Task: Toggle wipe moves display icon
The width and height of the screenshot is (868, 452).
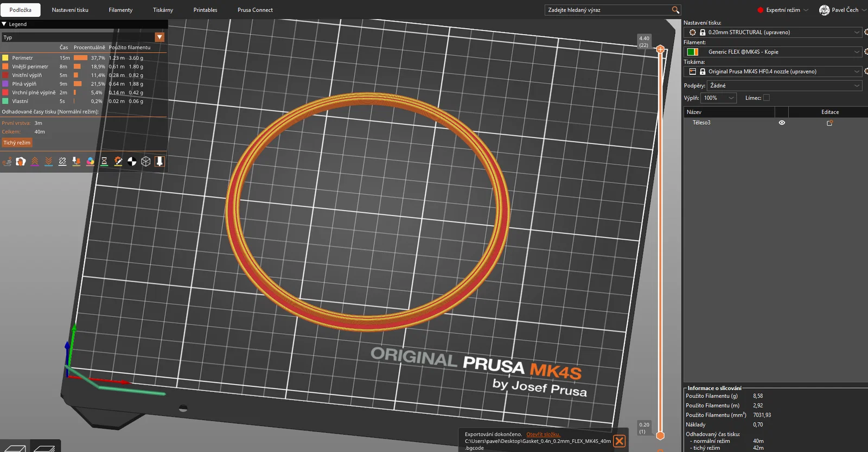Action: (21, 162)
